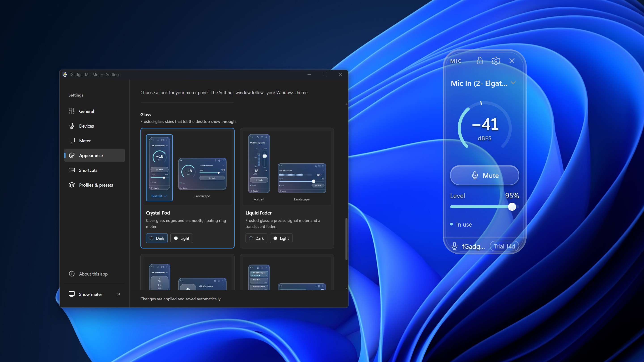This screenshot has width=644, height=362.
Task: Choose Liquid Fader Light option
Action: (281, 238)
